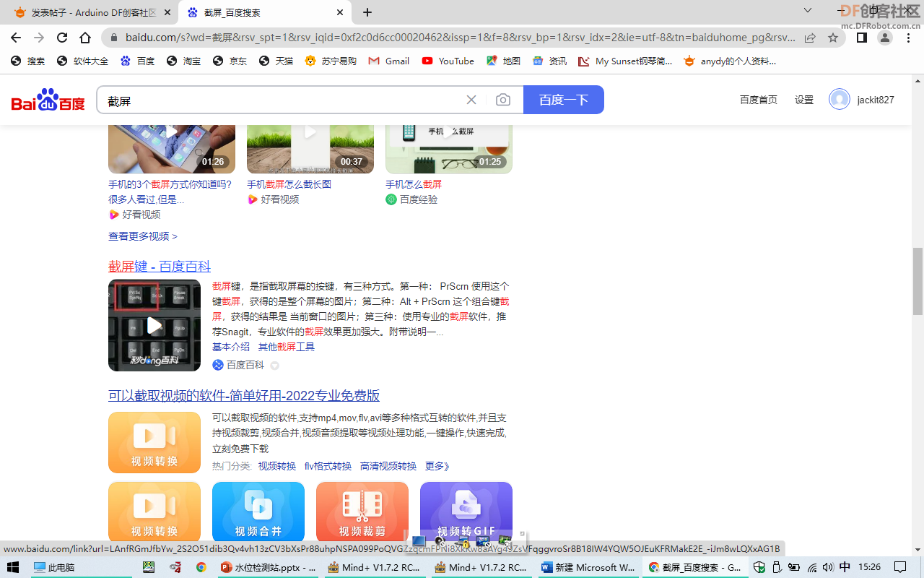Open the 京东 bookmark
Viewport: 924px width, 578px height.
tap(230, 61)
